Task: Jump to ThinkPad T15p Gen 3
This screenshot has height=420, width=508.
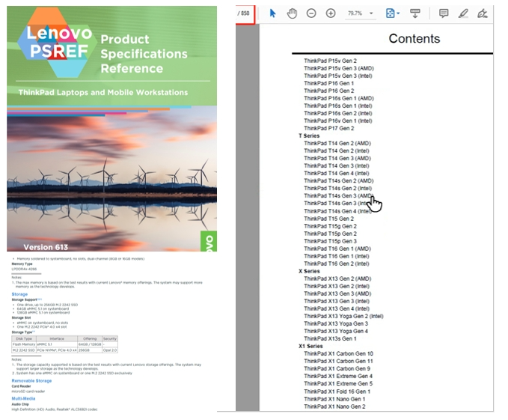Action: tap(330, 241)
